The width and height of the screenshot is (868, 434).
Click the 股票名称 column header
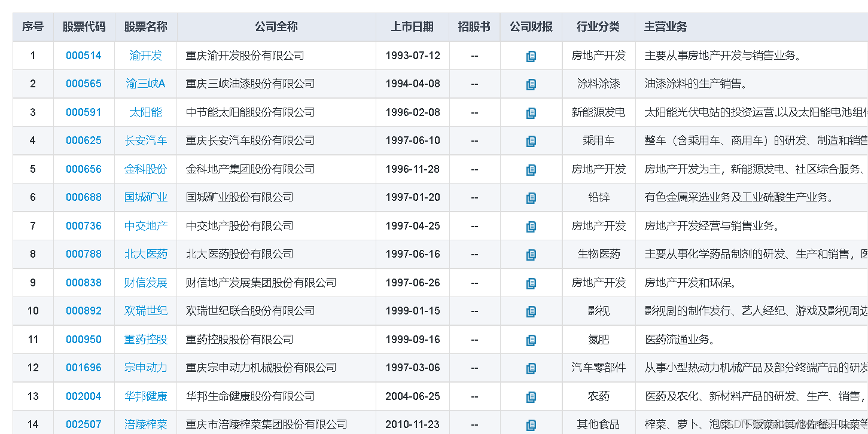[146, 27]
